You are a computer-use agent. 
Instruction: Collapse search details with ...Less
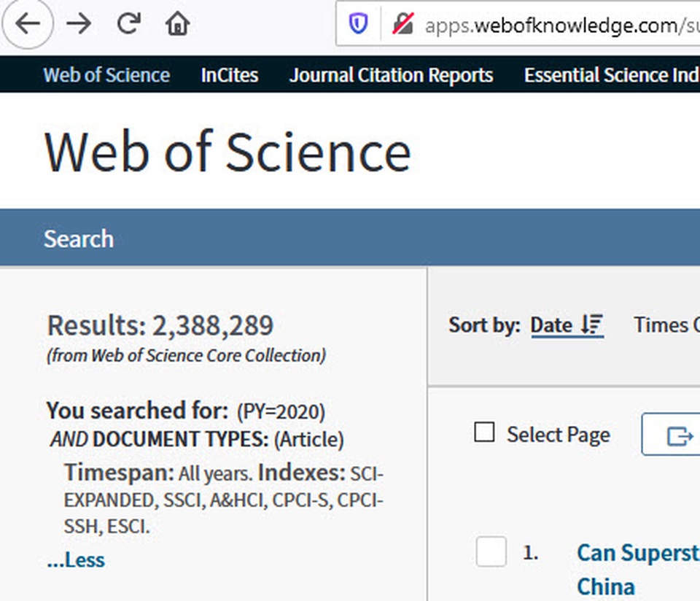(76, 560)
